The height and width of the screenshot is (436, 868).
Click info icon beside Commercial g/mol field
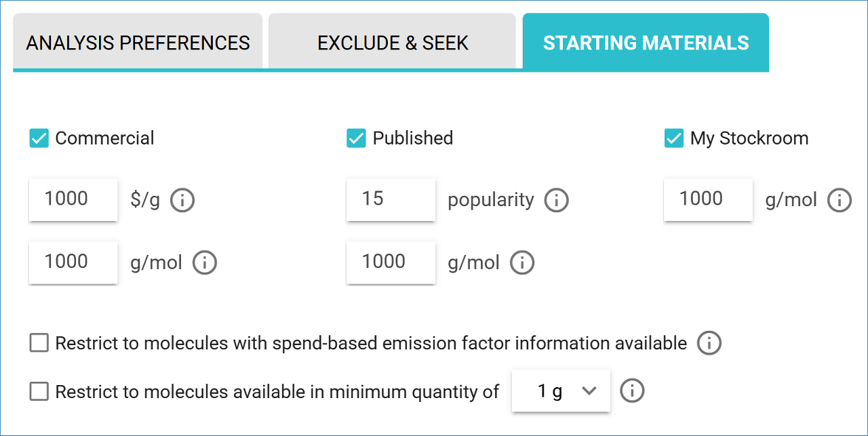pyautogui.click(x=205, y=262)
